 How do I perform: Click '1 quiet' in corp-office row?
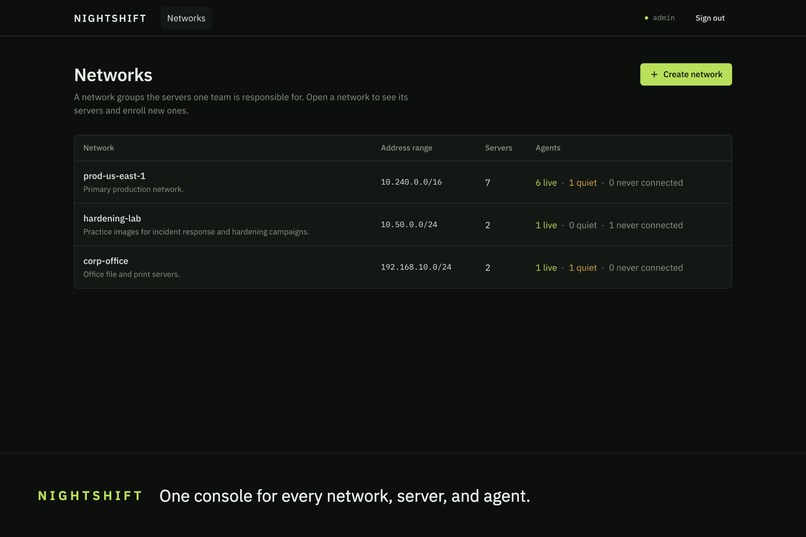coord(582,268)
